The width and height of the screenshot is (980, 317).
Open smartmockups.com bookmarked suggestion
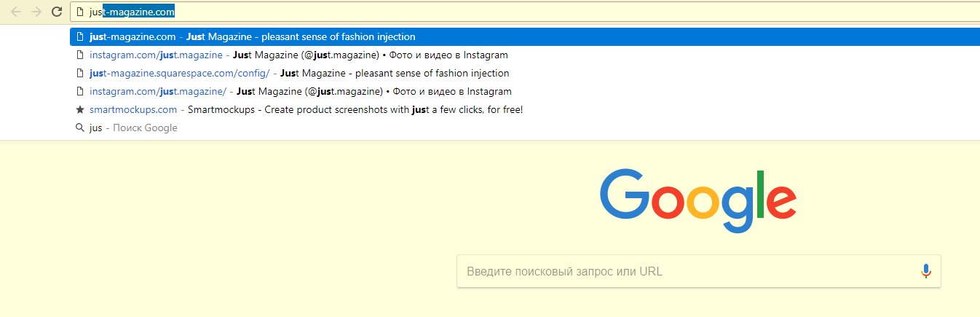pyautogui.click(x=524, y=109)
